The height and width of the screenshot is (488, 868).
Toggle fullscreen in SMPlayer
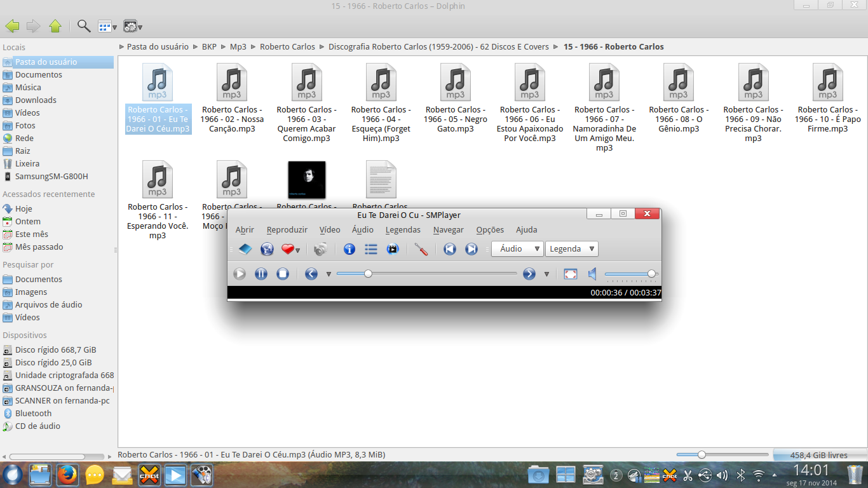pyautogui.click(x=571, y=274)
